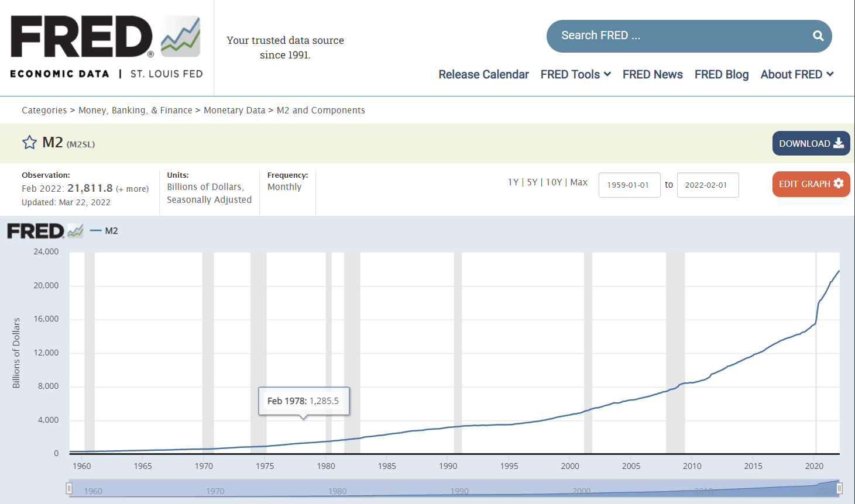Screen dimensions: 855x504
Task: Click the Feb 2022 value 21,811.8
Action: coord(90,188)
